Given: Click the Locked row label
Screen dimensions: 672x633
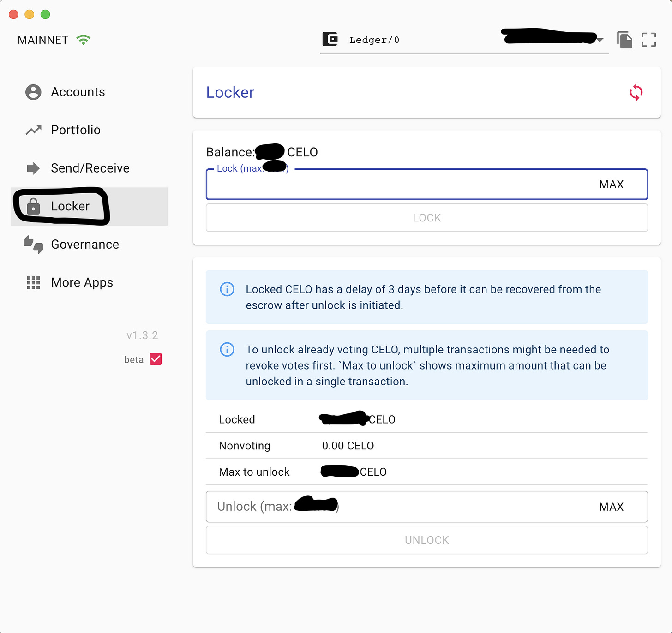Looking at the screenshot, I should 237,419.
